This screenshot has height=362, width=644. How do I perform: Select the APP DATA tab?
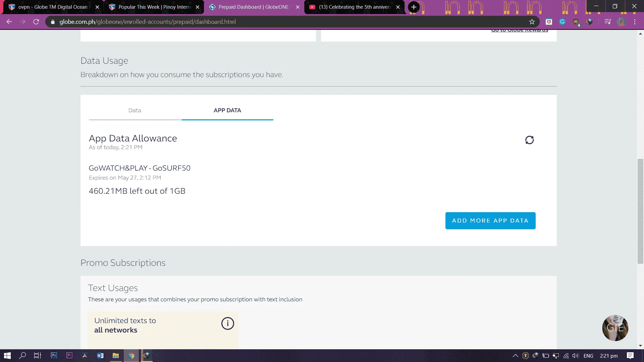[x=227, y=110]
